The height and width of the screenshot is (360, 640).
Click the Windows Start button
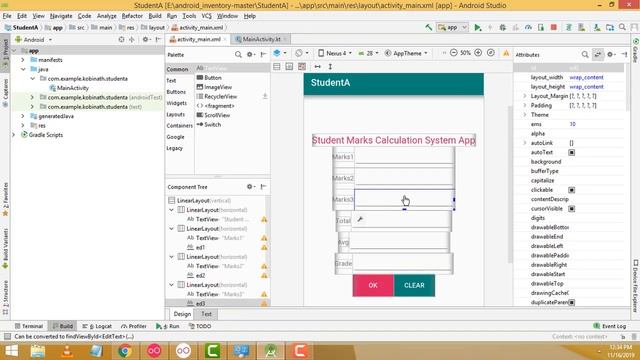11,351
